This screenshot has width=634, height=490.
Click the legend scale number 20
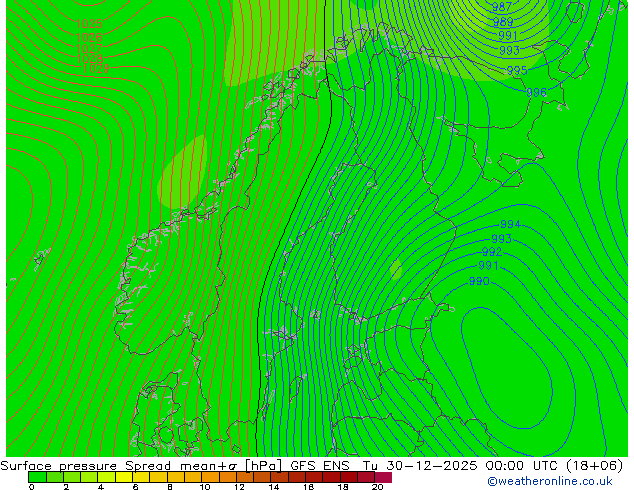(377, 487)
